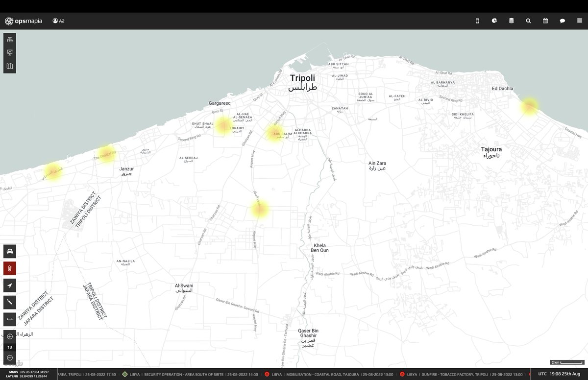Click the heatmap hotspot at Abu Salim
Screen dimensions: 588x380
click(276, 133)
